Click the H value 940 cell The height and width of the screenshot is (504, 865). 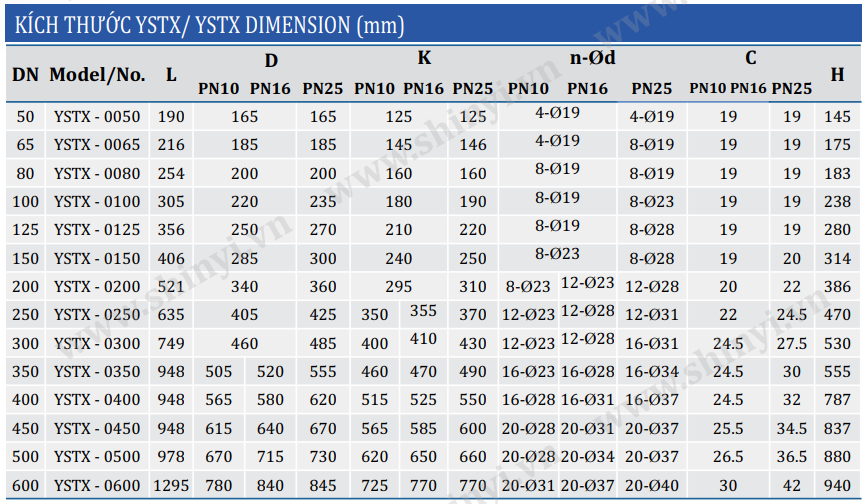837,486
